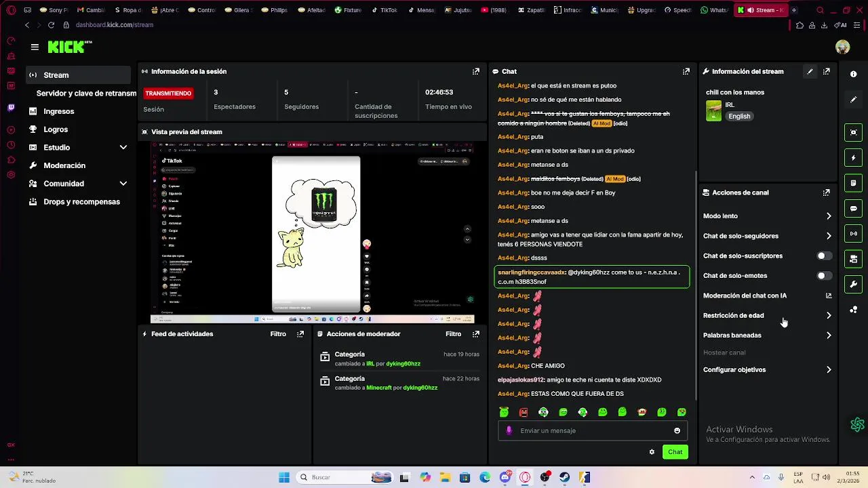Edit the stream information with the pencil icon
The width and height of the screenshot is (868, 488).
(x=810, y=71)
